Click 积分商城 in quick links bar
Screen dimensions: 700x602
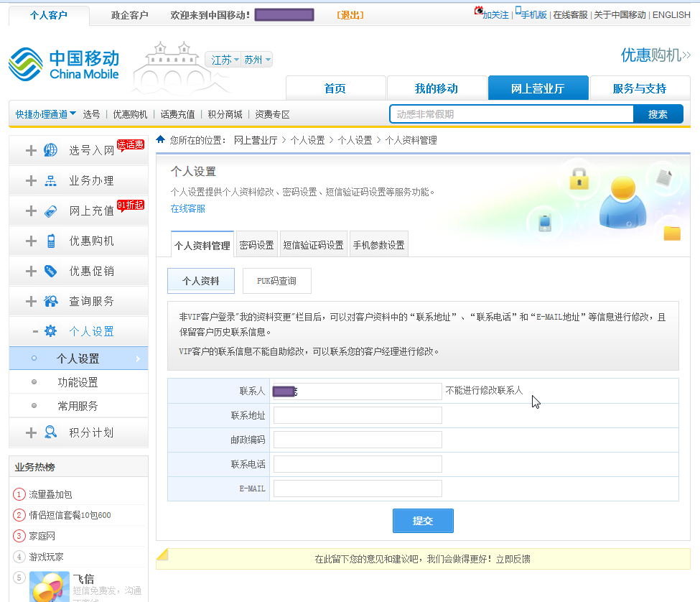click(x=225, y=114)
